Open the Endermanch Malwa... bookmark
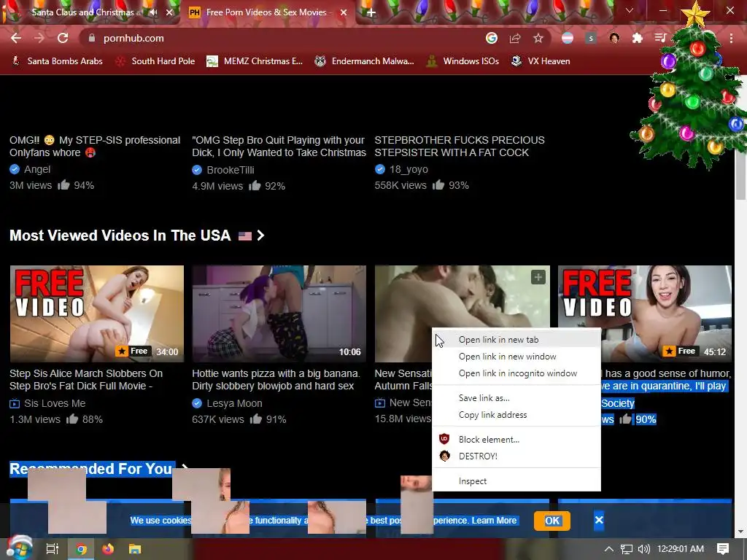The height and width of the screenshot is (560, 747). click(x=364, y=61)
